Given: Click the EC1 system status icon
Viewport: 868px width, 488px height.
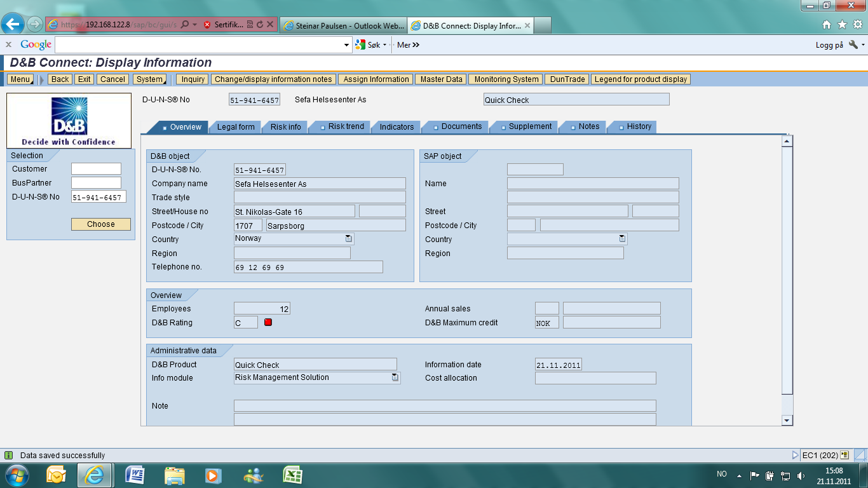Looking at the screenshot, I should pyautogui.click(x=844, y=455).
